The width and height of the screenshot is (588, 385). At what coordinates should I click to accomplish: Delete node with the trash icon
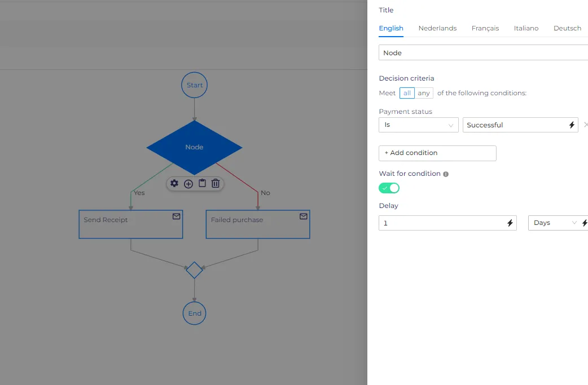(216, 184)
